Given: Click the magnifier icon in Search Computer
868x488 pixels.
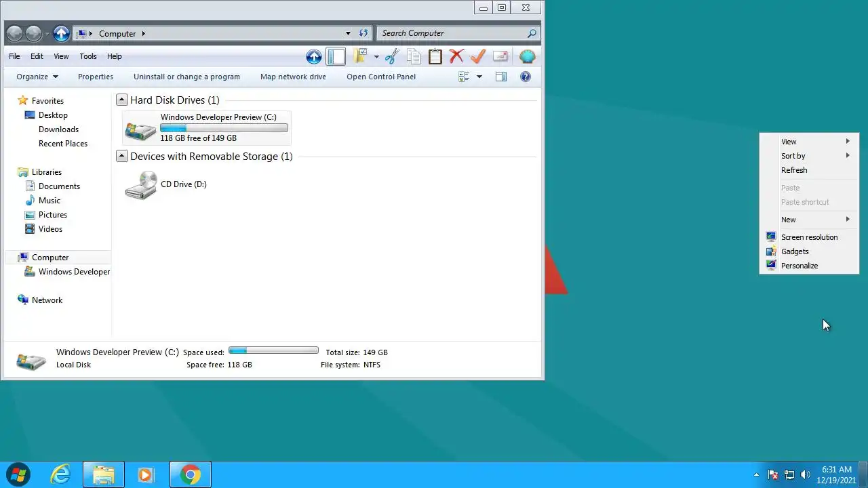Looking at the screenshot, I should (532, 33).
